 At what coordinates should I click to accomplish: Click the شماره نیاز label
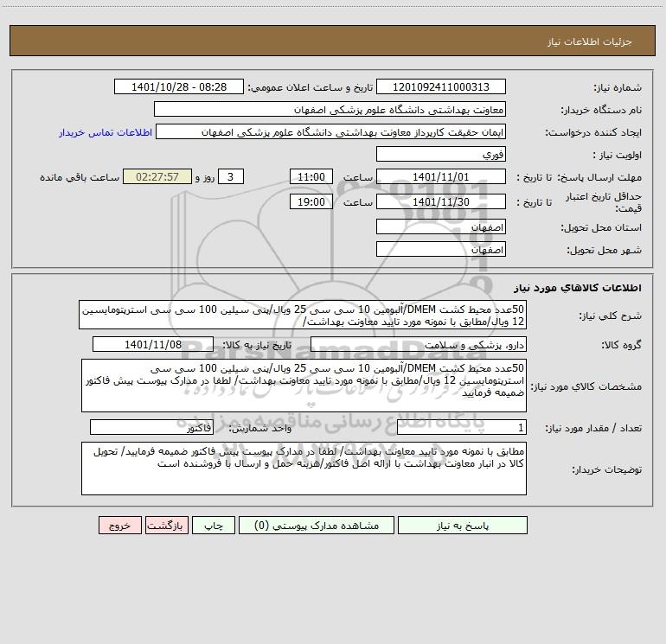click(x=618, y=88)
